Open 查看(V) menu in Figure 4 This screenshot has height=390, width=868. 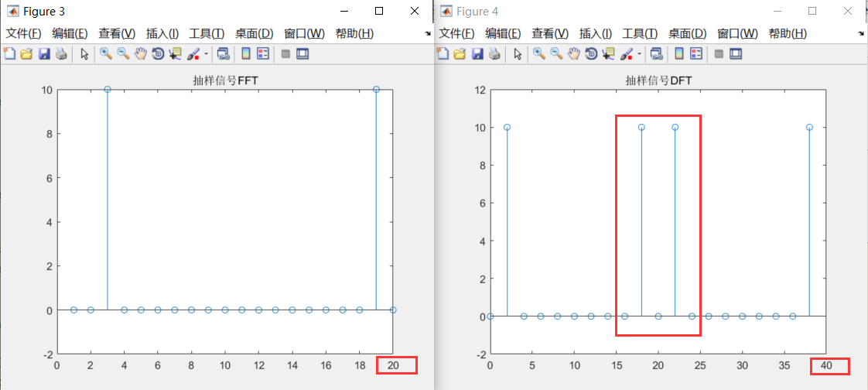tap(550, 33)
